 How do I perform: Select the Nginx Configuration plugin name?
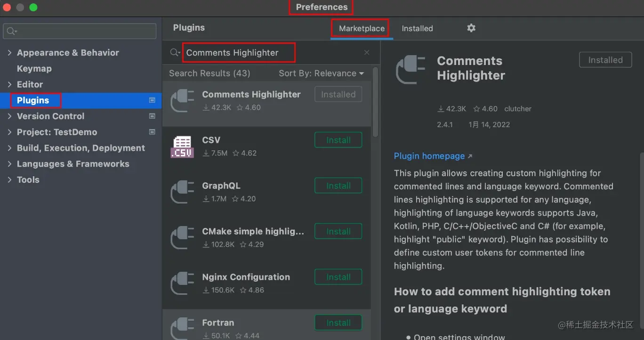(246, 277)
